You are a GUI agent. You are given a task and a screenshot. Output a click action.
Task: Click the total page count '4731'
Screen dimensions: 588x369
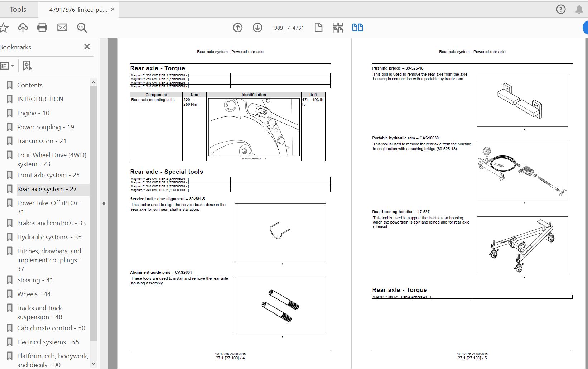[x=298, y=28]
